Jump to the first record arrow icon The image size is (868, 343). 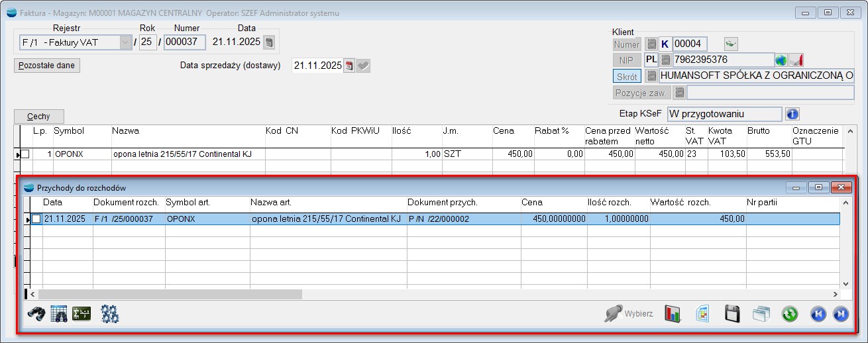pos(818,314)
